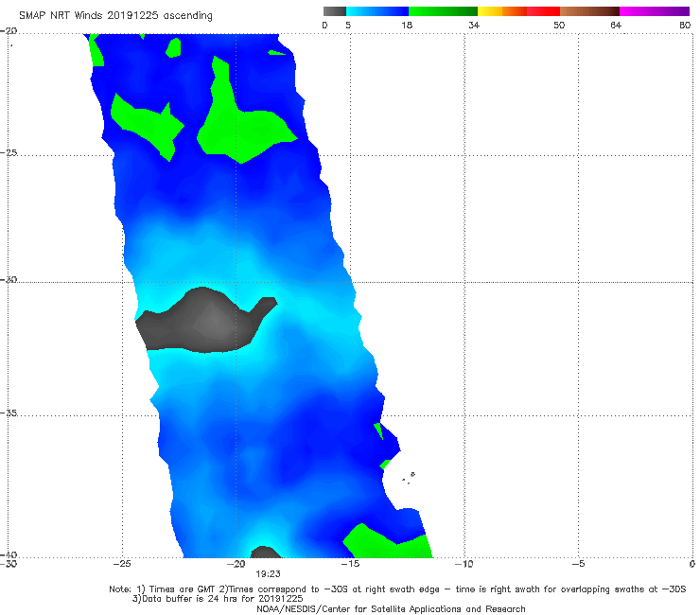The height and width of the screenshot is (615, 700).
Task: Click the swath time label '19:23'
Action: pyautogui.click(x=268, y=574)
